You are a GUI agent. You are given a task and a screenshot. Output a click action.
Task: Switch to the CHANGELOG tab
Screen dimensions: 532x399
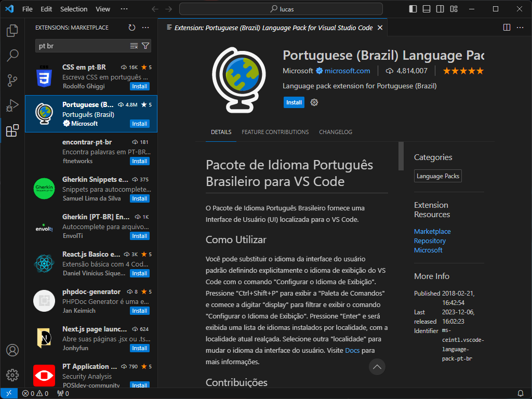[335, 132]
